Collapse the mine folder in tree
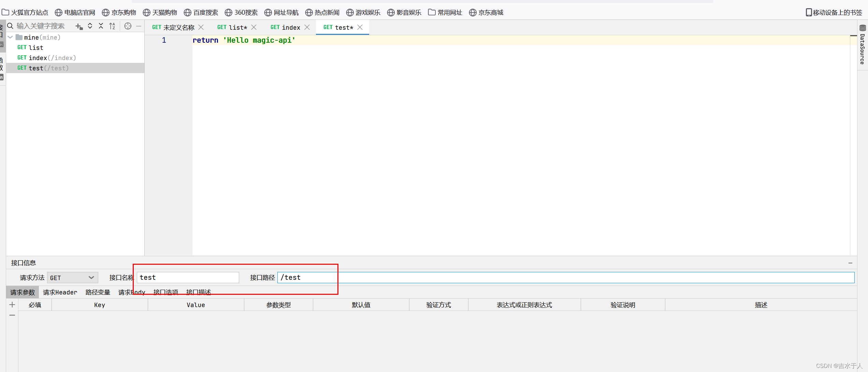 pyautogui.click(x=11, y=37)
